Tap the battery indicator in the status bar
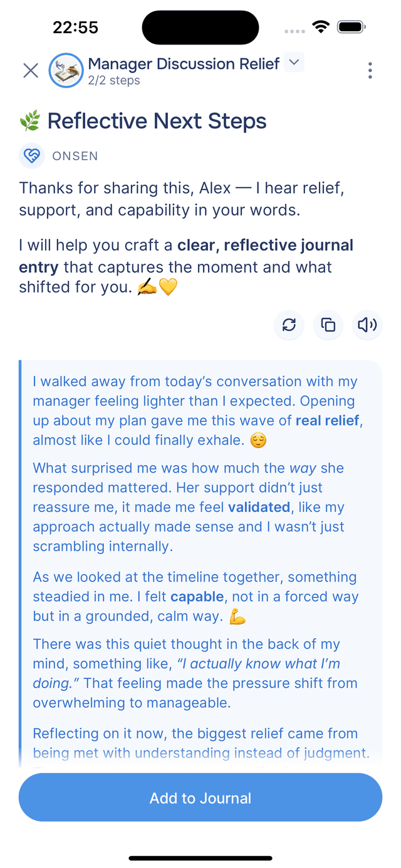The image size is (401, 868). click(x=351, y=26)
